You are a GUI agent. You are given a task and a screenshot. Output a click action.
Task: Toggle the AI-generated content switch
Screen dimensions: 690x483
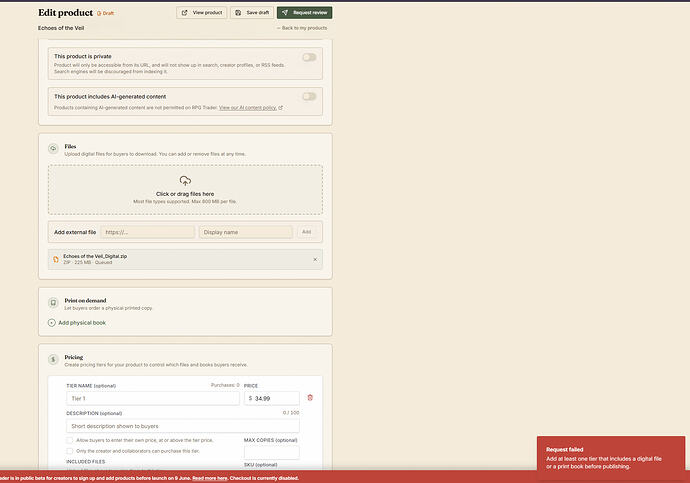click(309, 96)
